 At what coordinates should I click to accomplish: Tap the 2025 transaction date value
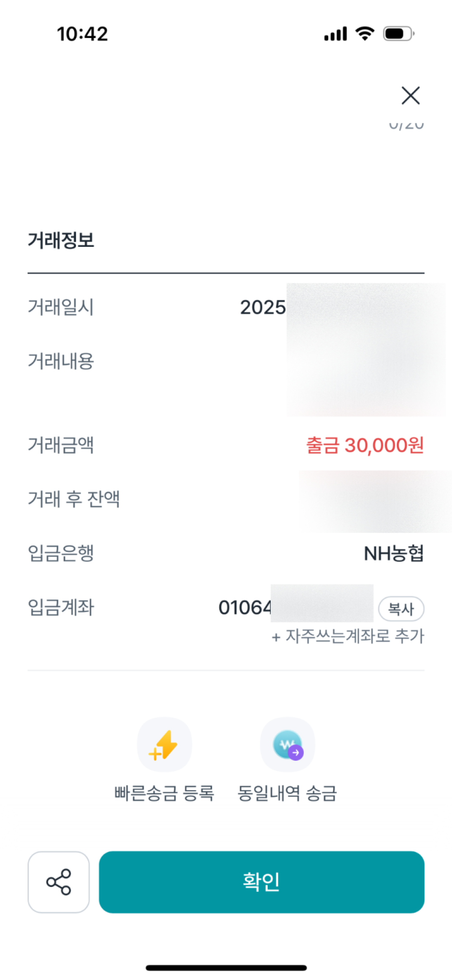[263, 307]
